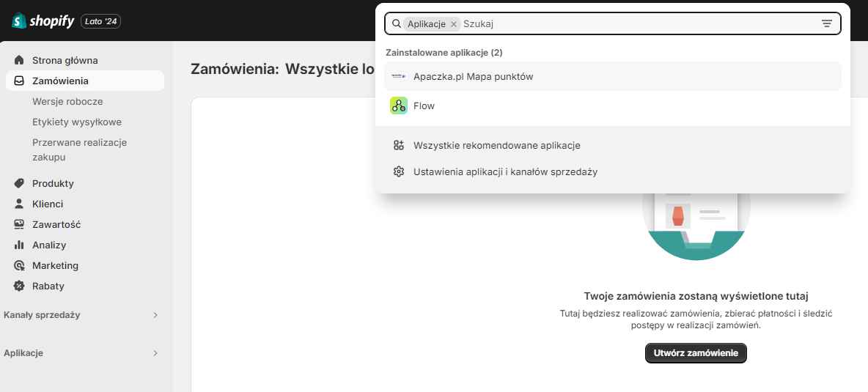The image size is (868, 392).
Task: Click the Shopify logo icon
Action: click(x=18, y=21)
